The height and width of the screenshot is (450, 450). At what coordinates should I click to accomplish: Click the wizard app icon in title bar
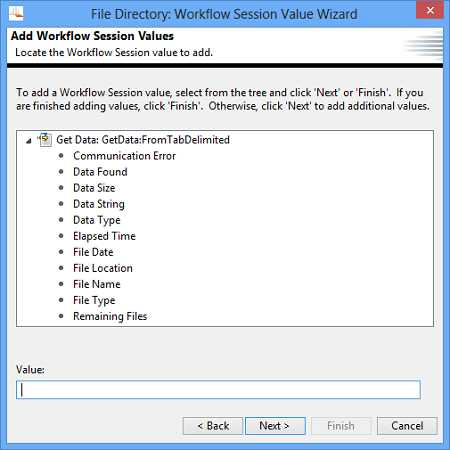tap(15, 14)
